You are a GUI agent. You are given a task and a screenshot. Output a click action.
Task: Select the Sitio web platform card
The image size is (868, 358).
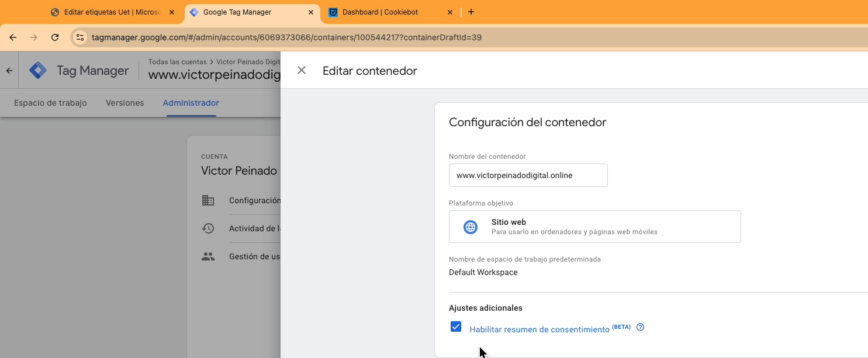tap(595, 227)
